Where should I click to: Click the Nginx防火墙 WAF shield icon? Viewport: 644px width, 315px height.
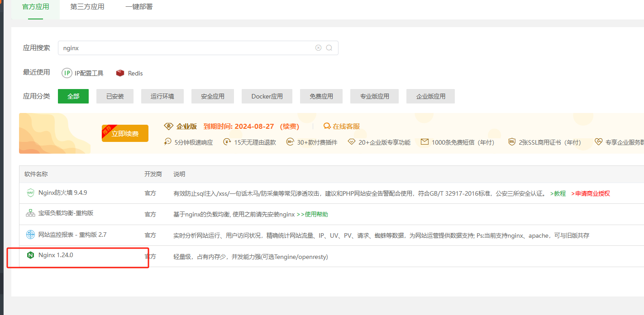point(30,193)
